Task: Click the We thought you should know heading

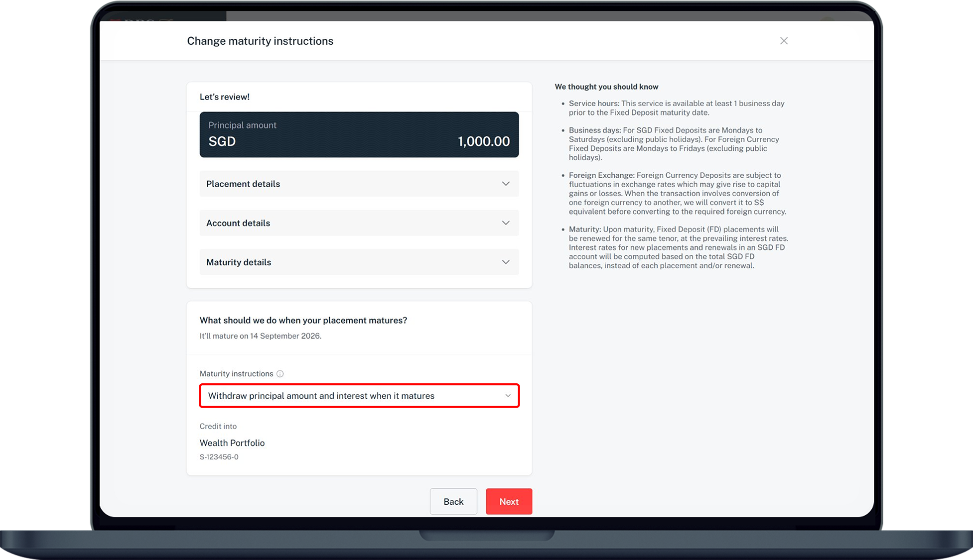Action: point(606,87)
